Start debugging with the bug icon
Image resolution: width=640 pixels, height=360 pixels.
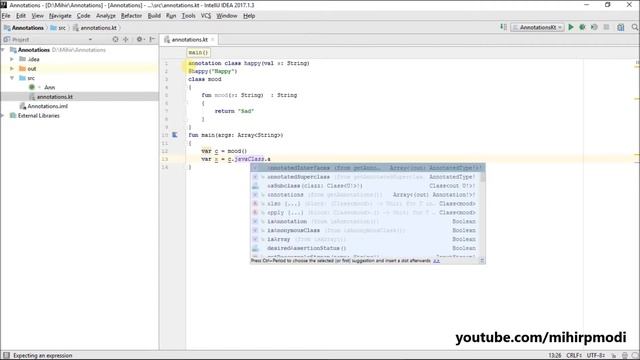582,27
